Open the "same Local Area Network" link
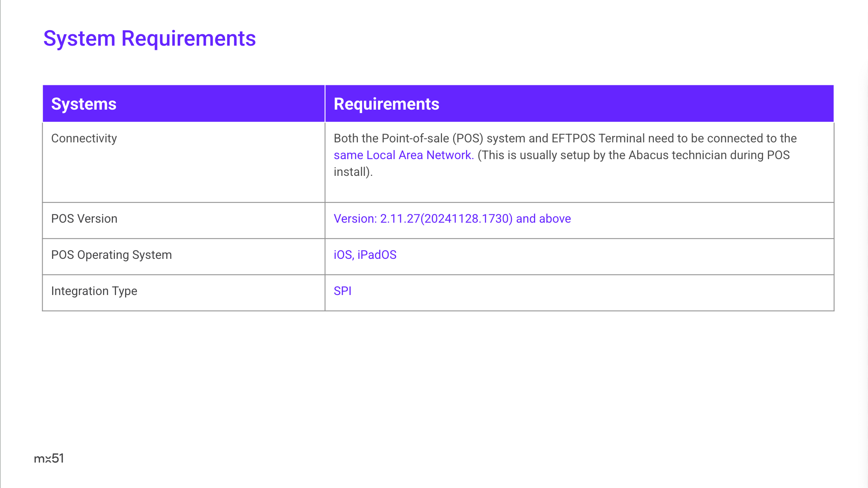Viewport: 868px width, 488px height. click(x=403, y=155)
